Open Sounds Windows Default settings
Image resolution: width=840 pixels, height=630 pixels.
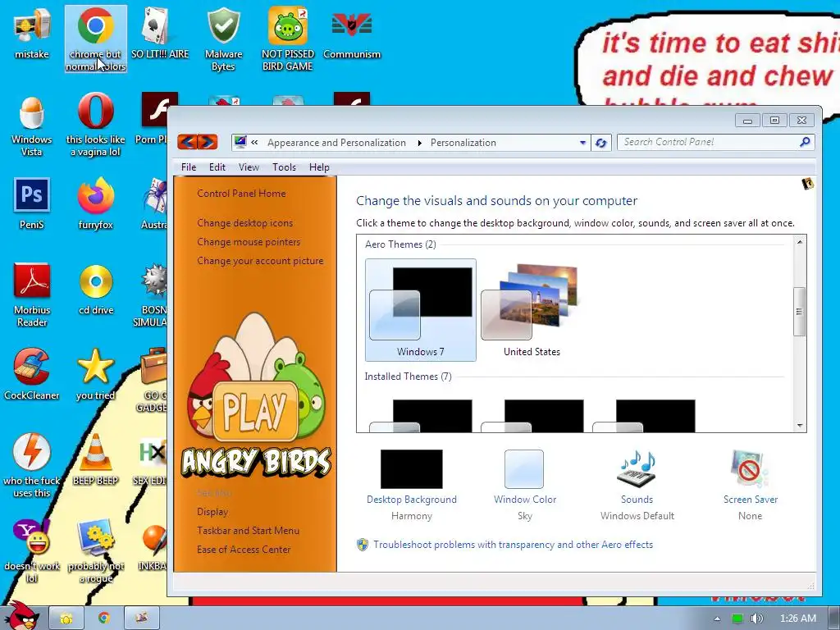pyautogui.click(x=637, y=484)
